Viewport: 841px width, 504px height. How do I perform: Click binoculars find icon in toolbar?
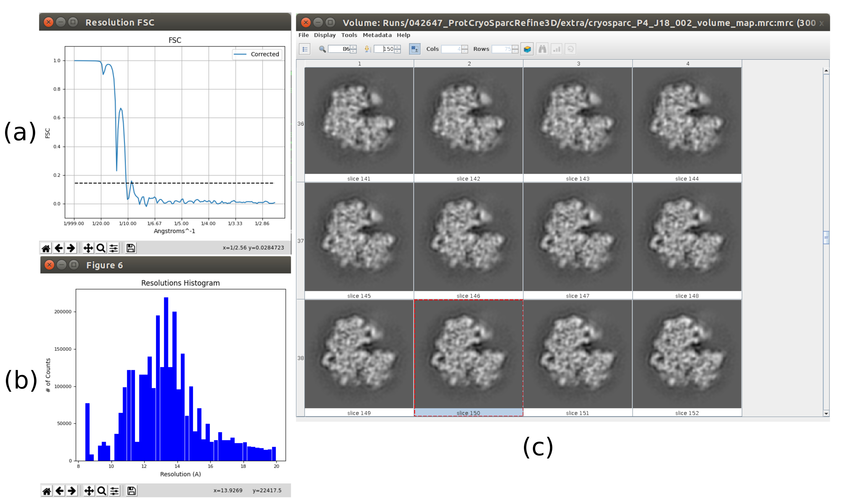point(542,49)
